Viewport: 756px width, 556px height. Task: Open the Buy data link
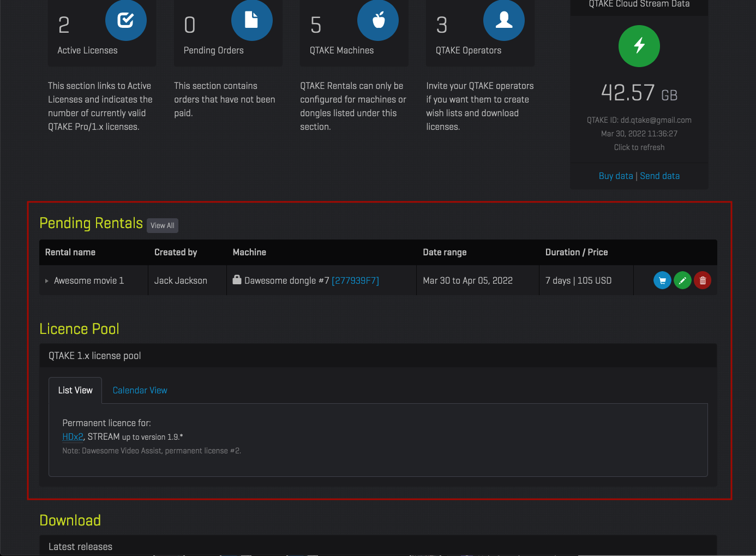(x=616, y=176)
